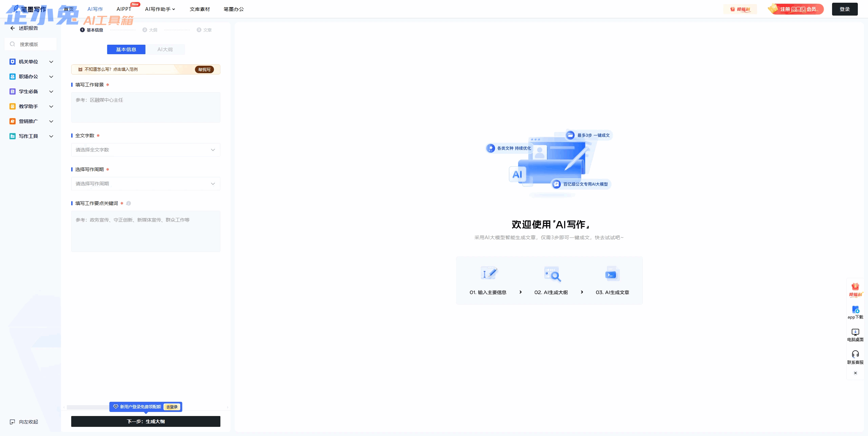Screen dimensions: 868x436
Task: Expand the 写作工具 chevron
Action: click(51, 136)
